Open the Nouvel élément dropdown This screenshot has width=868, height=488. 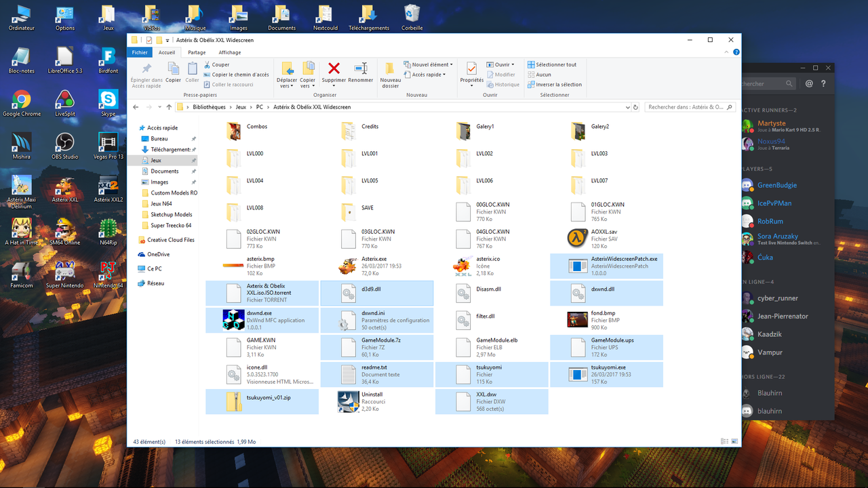pyautogui.click(x=428, y=65)
